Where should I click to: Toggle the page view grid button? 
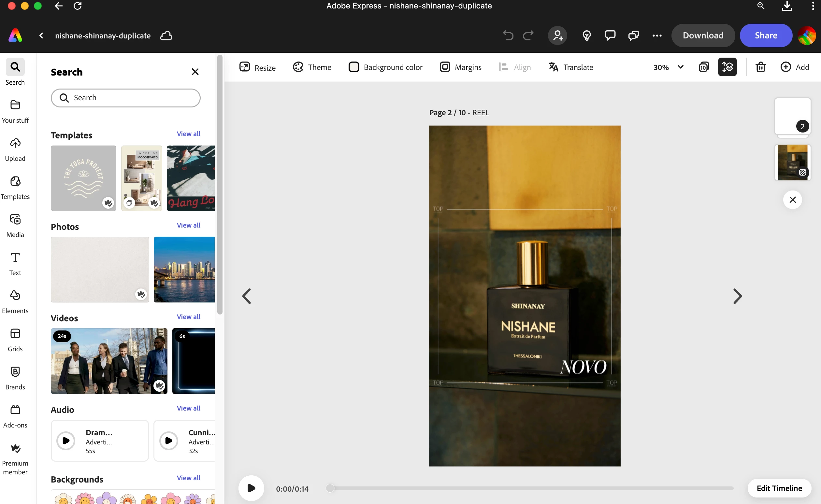click(704, 67)
